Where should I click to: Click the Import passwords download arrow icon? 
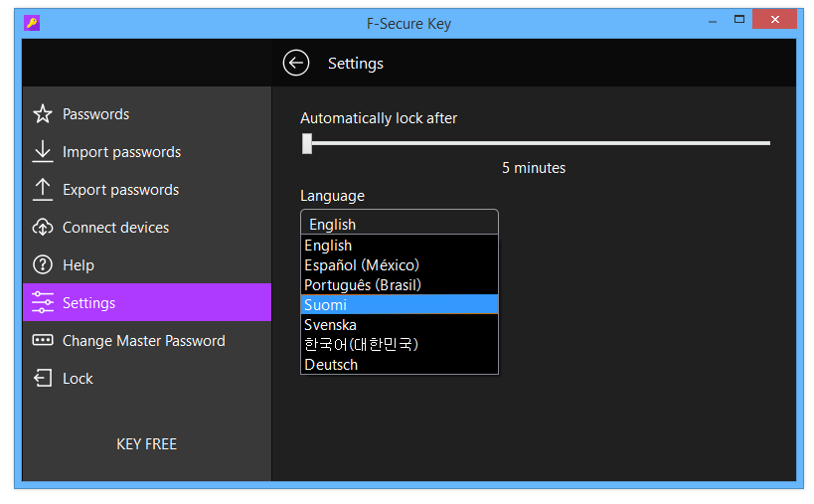[43, 151]
